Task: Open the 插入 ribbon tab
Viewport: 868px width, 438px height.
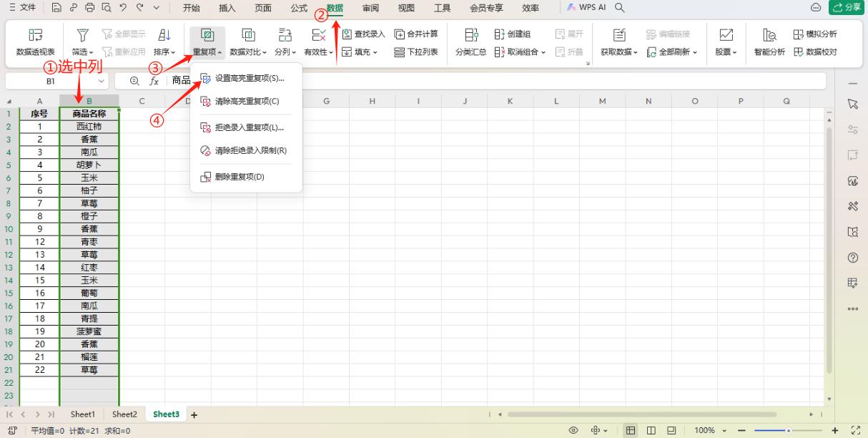Action: coord(227,8)
